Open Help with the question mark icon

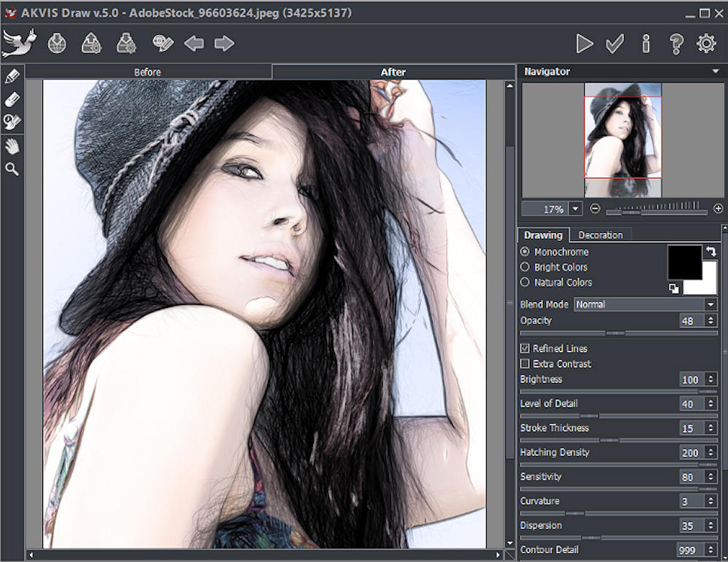point(676,44)
